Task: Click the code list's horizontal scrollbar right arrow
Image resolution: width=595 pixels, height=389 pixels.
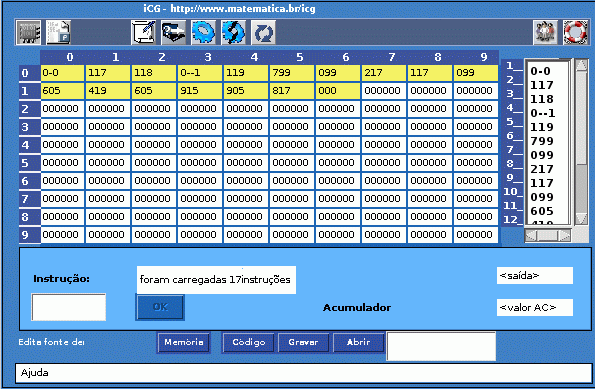Action: (565, 236)
